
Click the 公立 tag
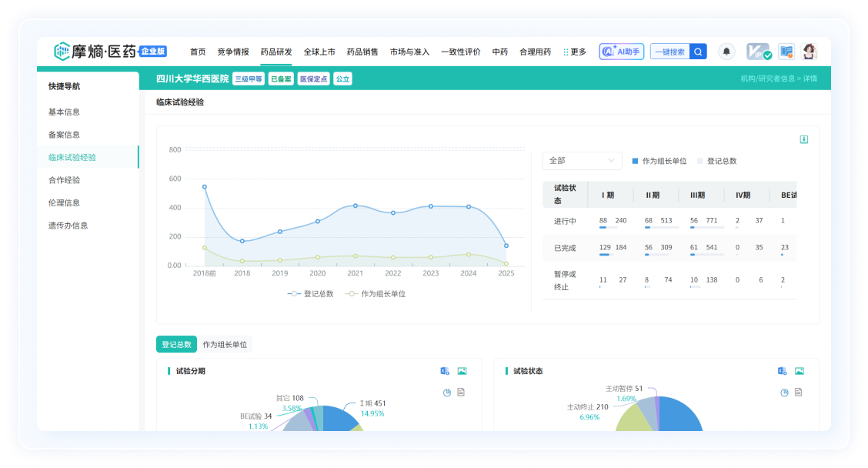pos(342,79)
